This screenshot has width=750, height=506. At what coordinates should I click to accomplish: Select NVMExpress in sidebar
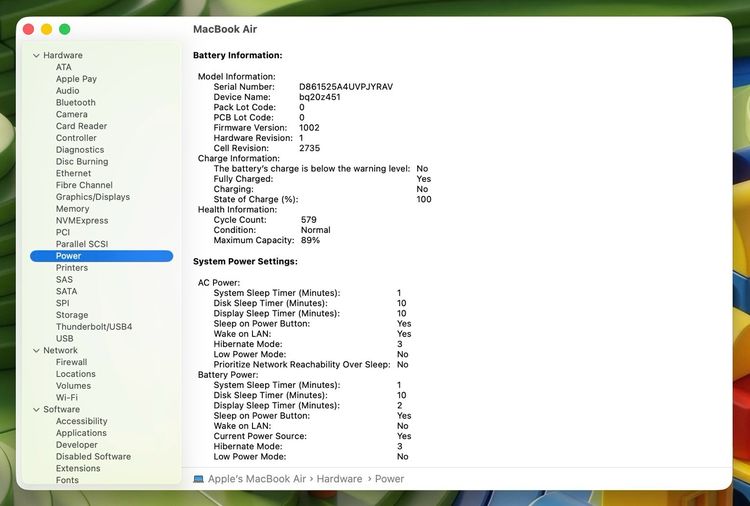82,220
